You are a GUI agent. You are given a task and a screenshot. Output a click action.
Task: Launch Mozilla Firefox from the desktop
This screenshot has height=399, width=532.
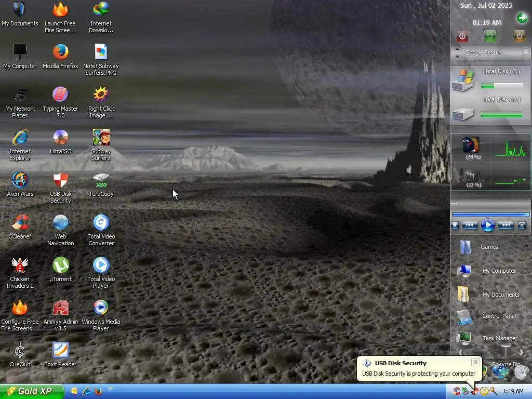60,56
